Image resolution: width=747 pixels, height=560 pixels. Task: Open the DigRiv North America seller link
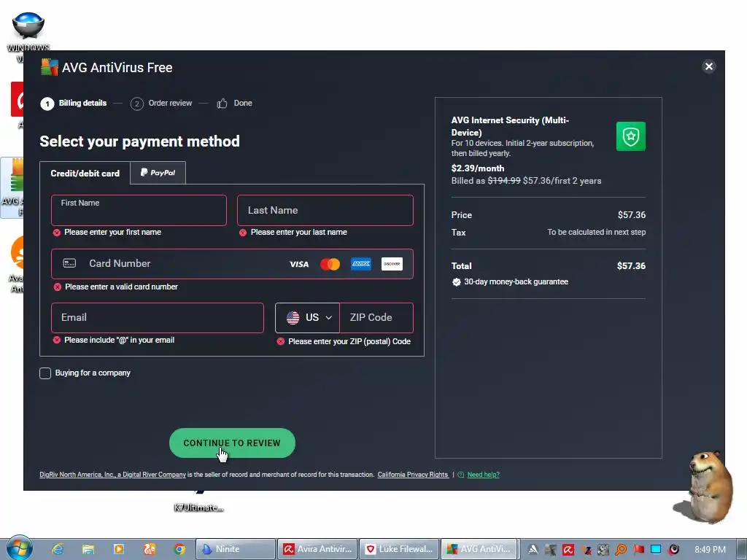coord(112,474)
